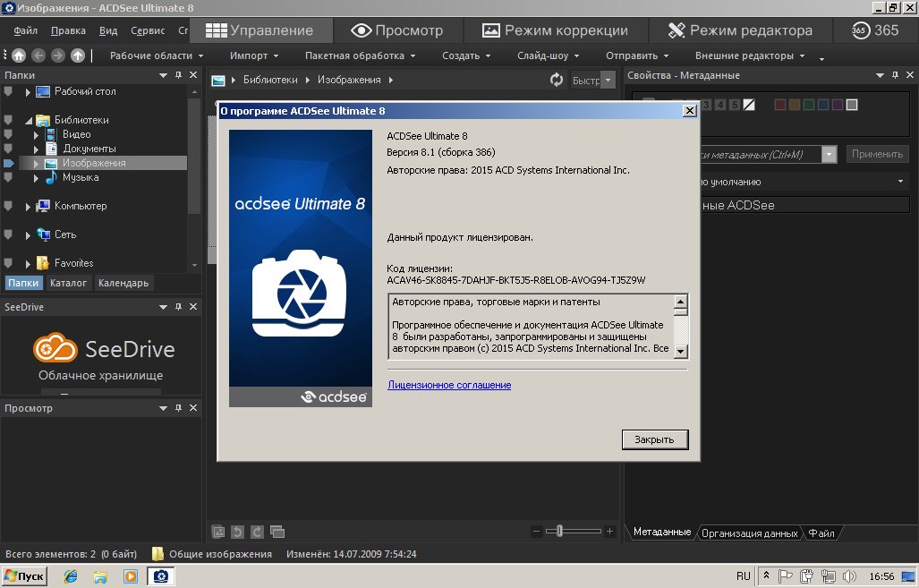The width and height of the screenshot is (919, 588).
Task: Click the Back navigation arrow
Action: pos(38,55)
